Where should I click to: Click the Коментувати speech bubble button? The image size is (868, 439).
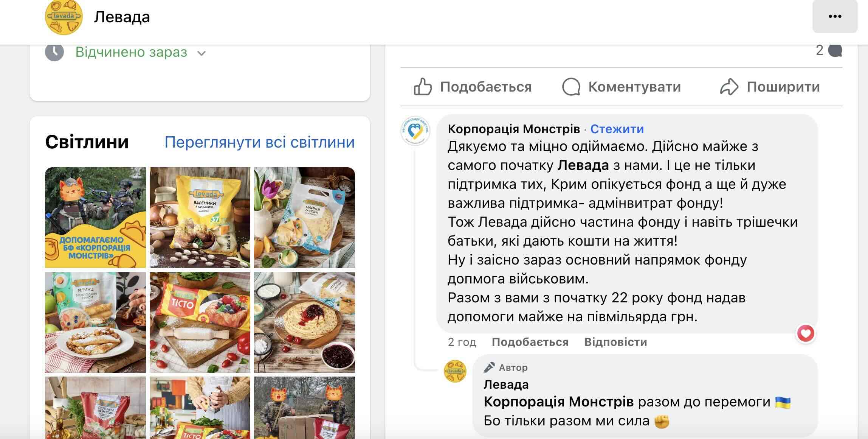(622, 87)
